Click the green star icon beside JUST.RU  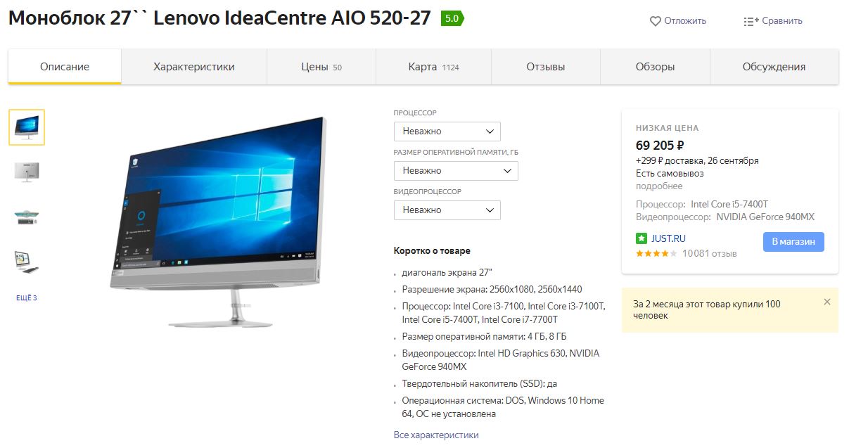pos(642,238)
